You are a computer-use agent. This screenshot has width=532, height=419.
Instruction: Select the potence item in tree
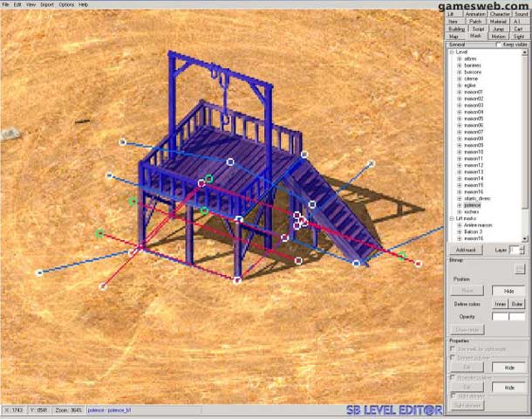pos(472,204)
